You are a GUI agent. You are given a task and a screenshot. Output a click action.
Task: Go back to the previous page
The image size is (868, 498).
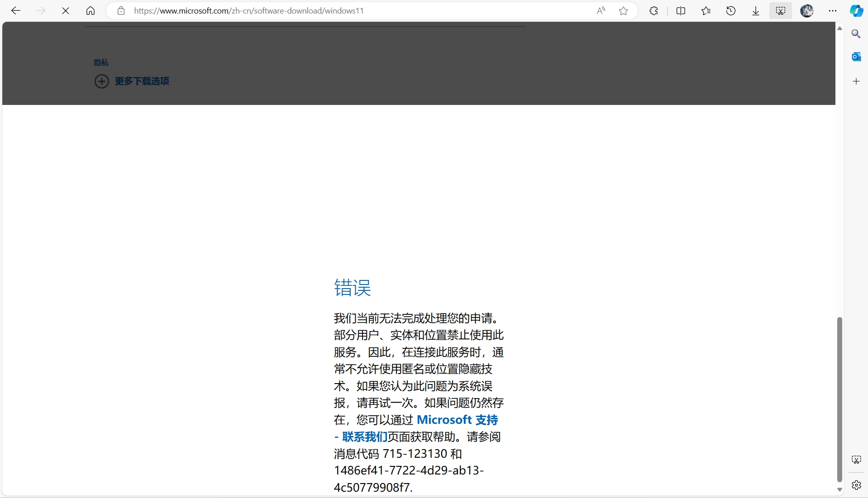[16, 11]
